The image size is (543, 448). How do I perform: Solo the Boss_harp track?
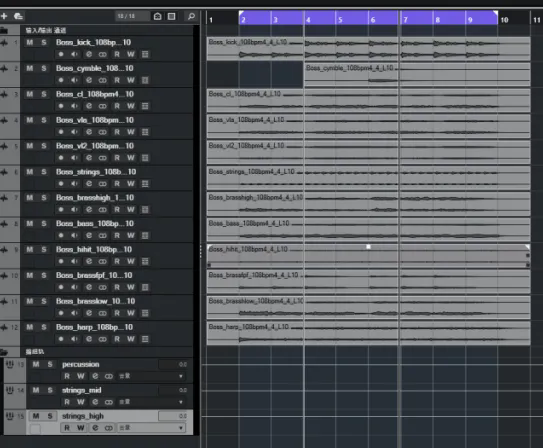click(44, 327)
